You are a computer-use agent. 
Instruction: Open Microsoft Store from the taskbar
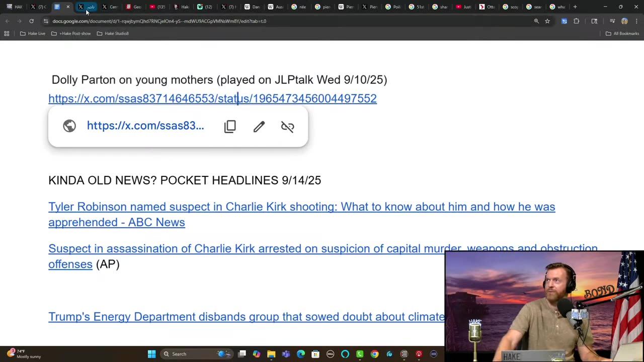point(315,354)
